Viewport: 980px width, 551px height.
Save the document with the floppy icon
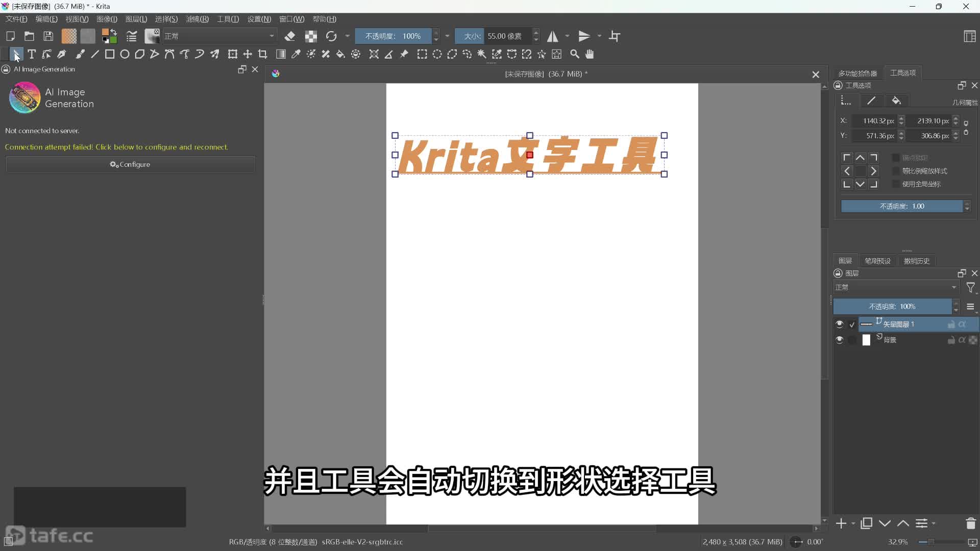coord(48,36)
